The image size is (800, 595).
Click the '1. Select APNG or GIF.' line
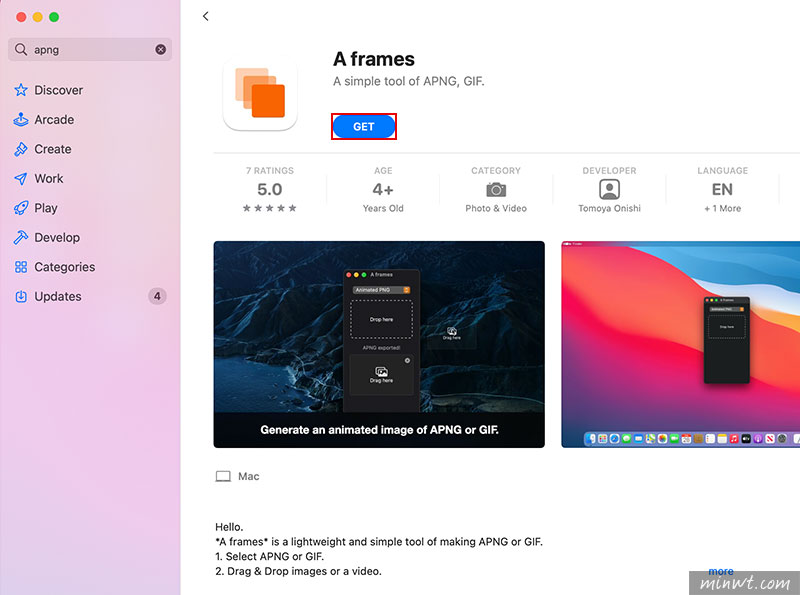coord(269,557)
